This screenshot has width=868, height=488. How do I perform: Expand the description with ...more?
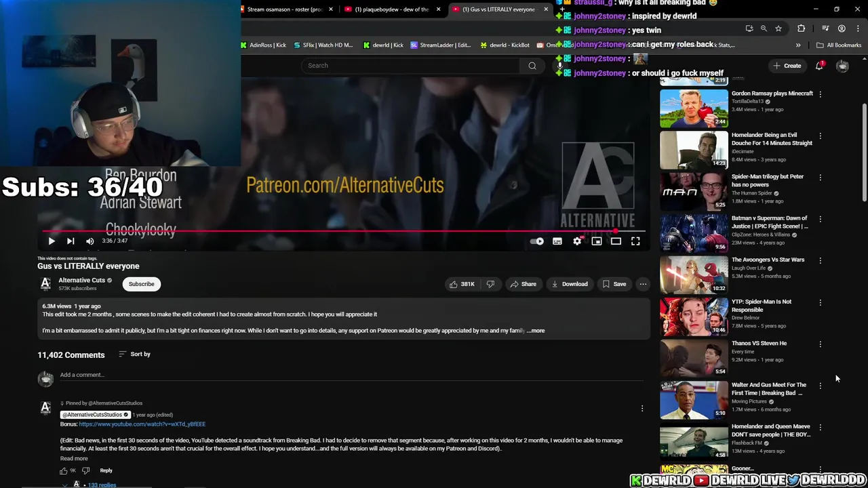click(x=536, y=331)
